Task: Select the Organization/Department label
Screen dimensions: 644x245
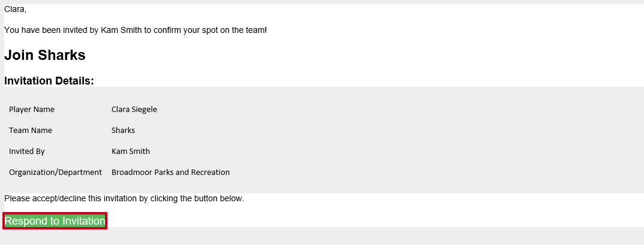Action: [55, 173]
